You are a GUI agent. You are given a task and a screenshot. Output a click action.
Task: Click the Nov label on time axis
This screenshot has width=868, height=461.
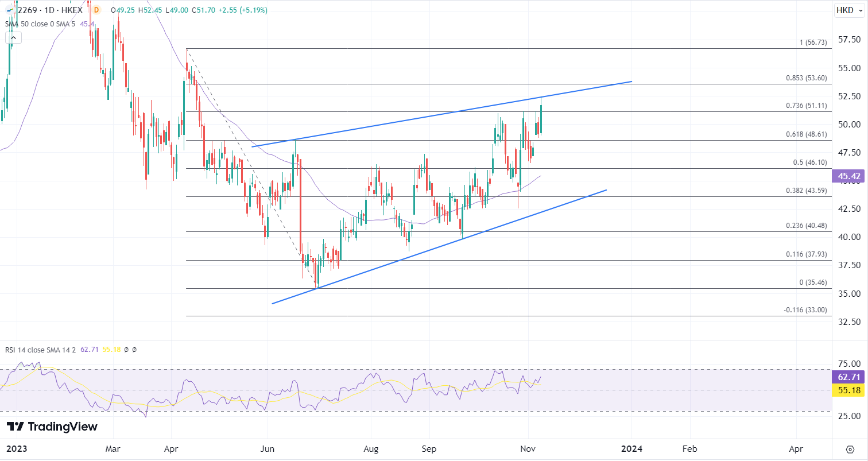[x=526, y=448]
